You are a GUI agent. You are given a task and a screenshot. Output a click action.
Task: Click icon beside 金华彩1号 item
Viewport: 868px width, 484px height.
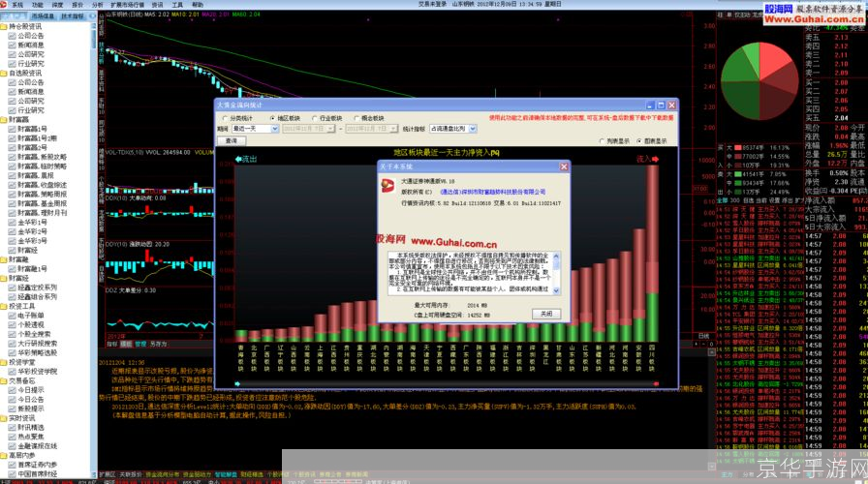click(x=13, y=222)
